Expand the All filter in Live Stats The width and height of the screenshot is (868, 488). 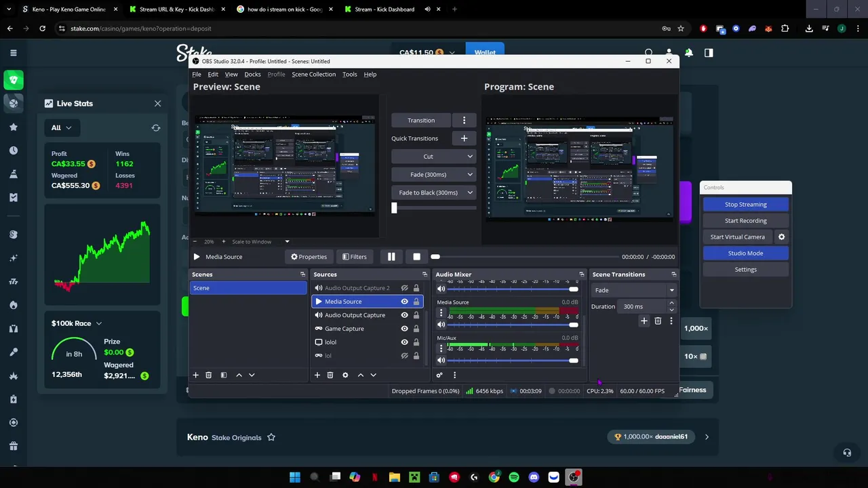pyautogui.click(x=62, y=127)
